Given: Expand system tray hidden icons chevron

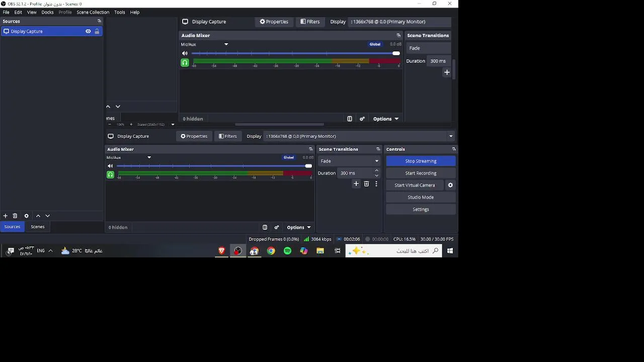Looking at the screenshot, I should point(50,251).
